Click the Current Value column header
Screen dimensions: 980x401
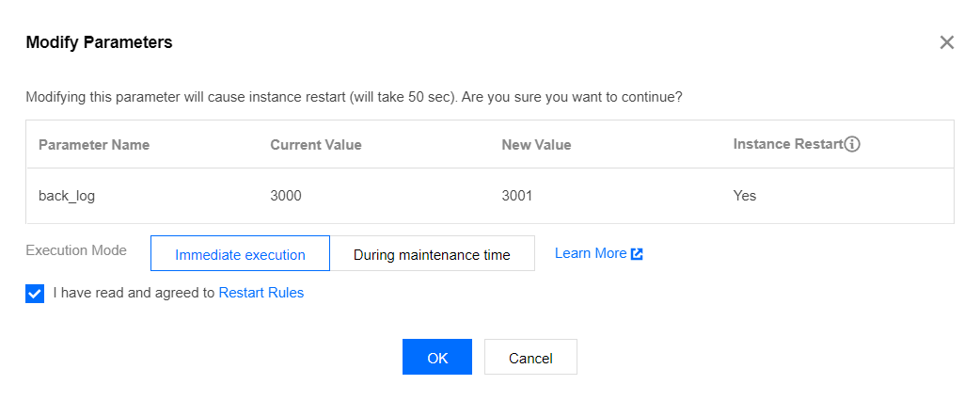tap(316, 145)
